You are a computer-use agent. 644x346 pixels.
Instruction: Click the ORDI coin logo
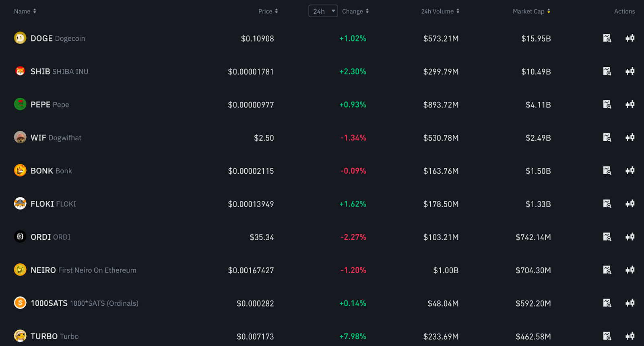click(x=20, y=237)
